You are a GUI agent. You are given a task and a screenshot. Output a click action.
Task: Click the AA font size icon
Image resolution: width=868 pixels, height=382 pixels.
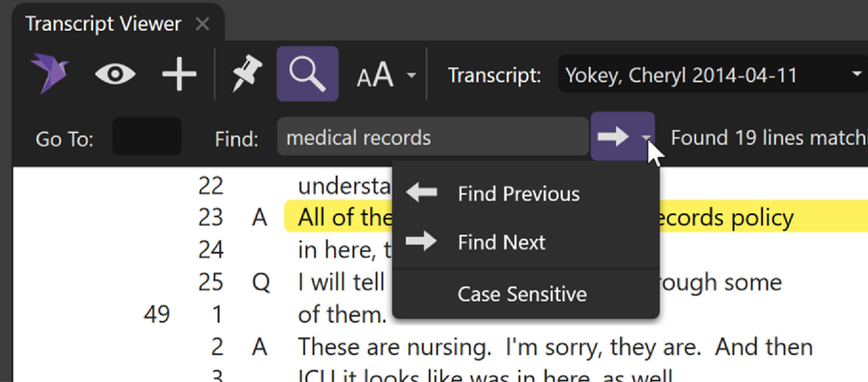pos(375,74)
